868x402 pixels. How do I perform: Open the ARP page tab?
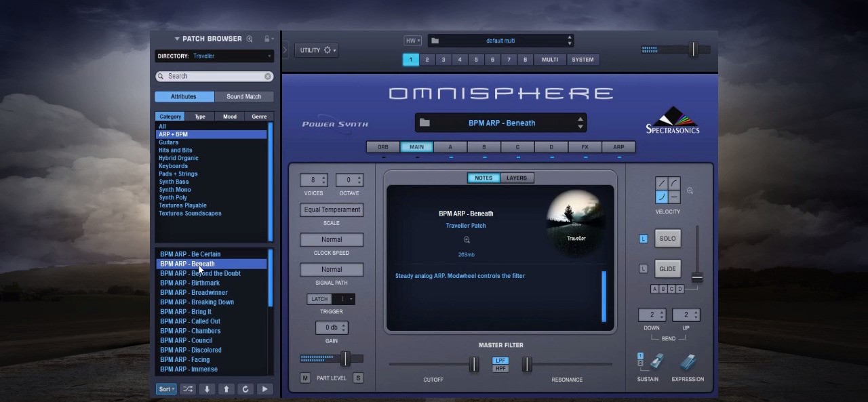(x=618, y=147)
